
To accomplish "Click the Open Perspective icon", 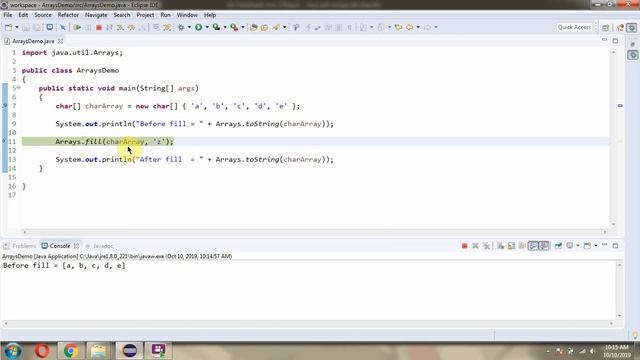I will pos(605,27).
